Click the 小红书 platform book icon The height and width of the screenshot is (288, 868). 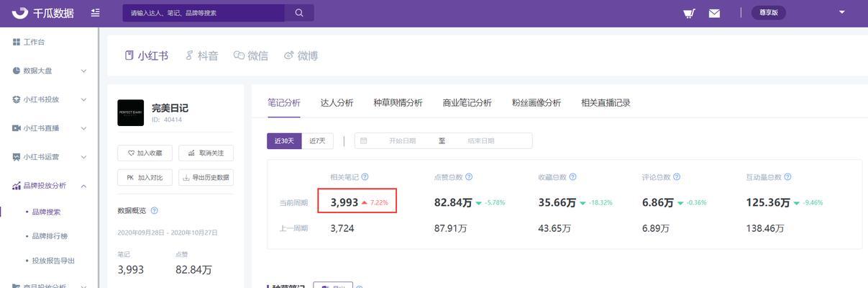[129, 55]
